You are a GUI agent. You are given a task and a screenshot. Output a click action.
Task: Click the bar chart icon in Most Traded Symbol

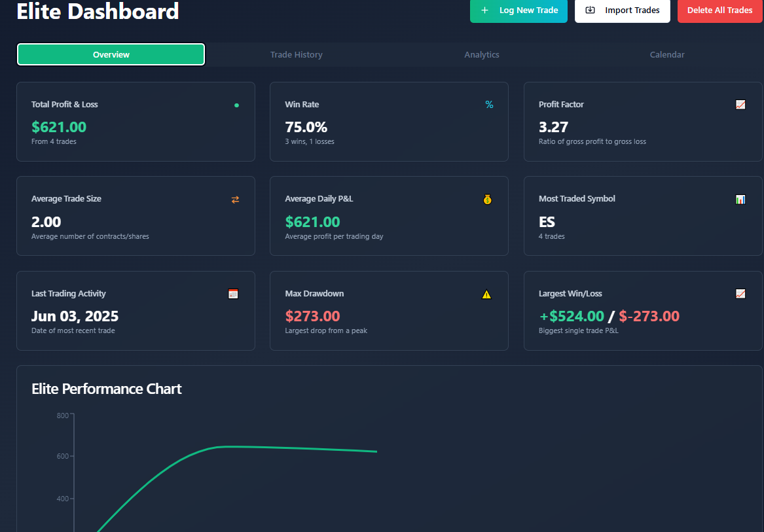pos(740,200)
